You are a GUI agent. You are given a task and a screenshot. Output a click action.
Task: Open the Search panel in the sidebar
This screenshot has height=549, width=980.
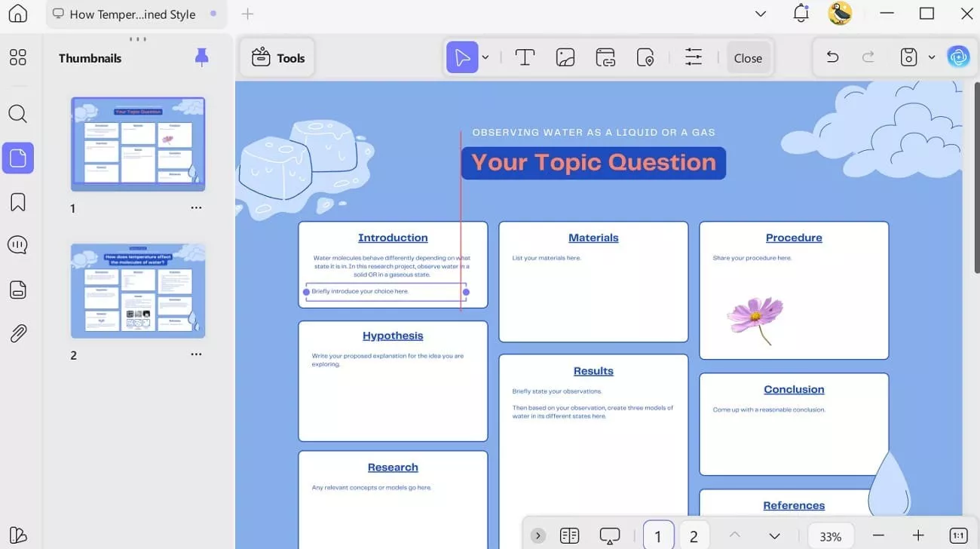tap(17, 114)
